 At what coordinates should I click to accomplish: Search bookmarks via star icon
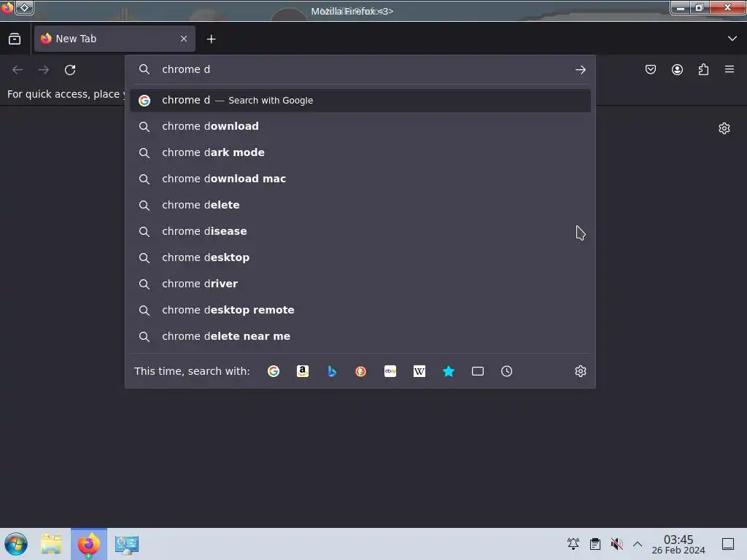coord(449,371)
